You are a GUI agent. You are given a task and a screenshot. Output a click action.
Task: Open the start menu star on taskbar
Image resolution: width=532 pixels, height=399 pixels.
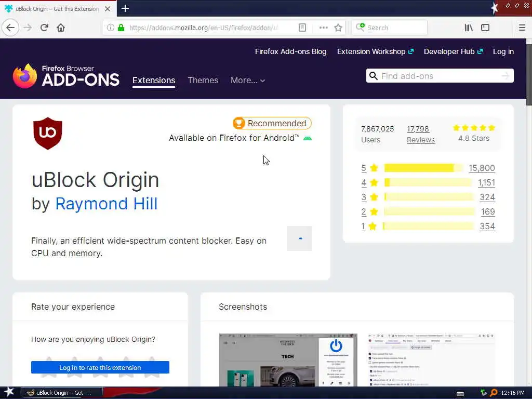click(9, 392)
